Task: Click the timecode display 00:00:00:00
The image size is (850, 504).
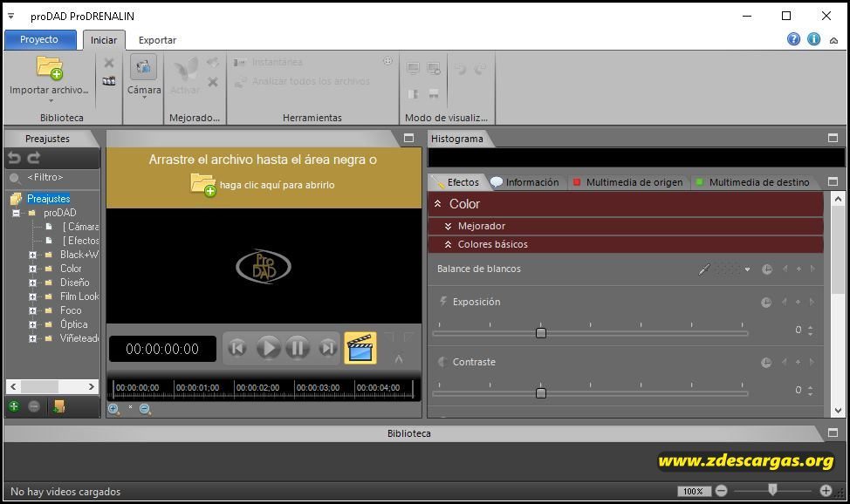Action: pyautogui.click(x=162, y=349)
